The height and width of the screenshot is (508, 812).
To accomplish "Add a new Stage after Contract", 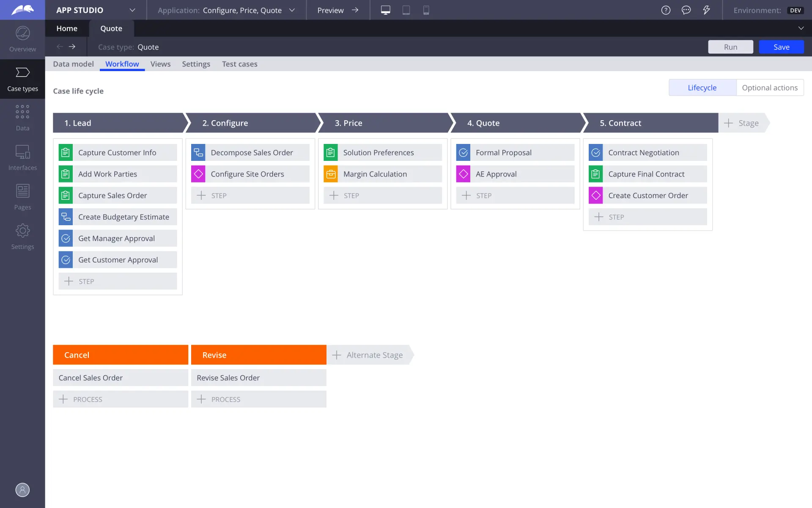I will click(742, 123).
